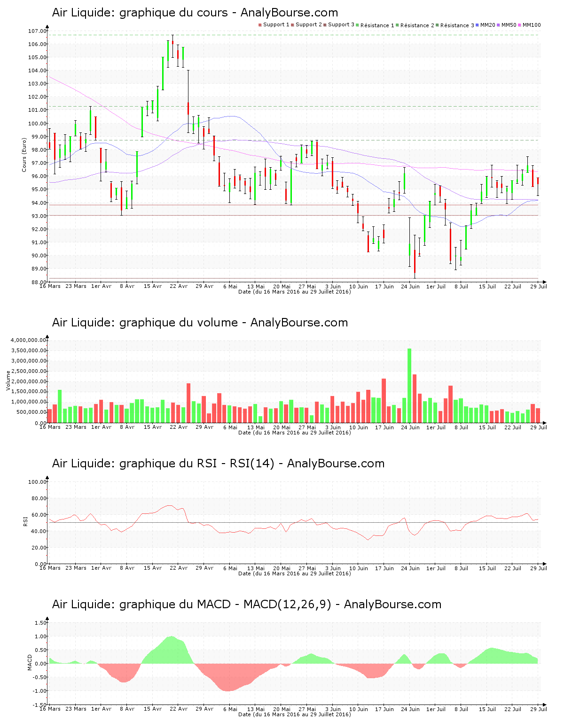Click the 88.00 price axis value

39,282
